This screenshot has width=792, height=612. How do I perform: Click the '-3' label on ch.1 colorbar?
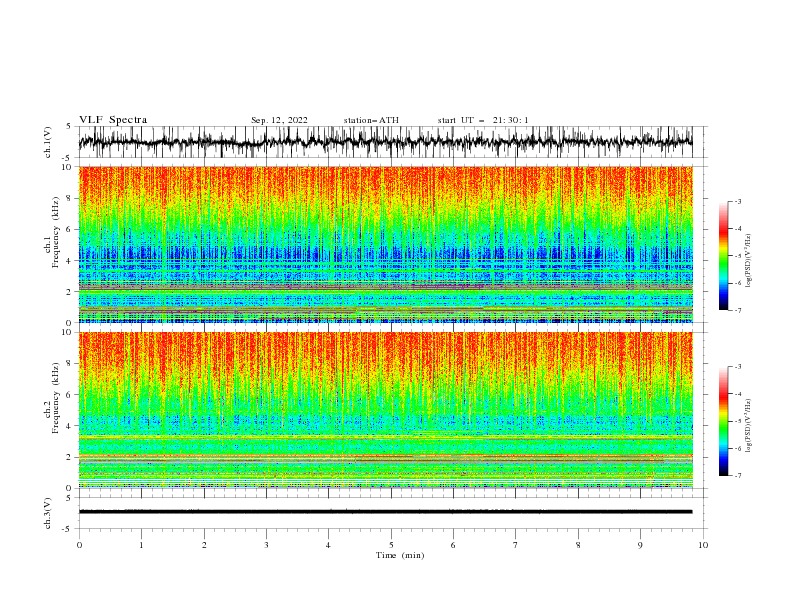click(x=737, y=201)
